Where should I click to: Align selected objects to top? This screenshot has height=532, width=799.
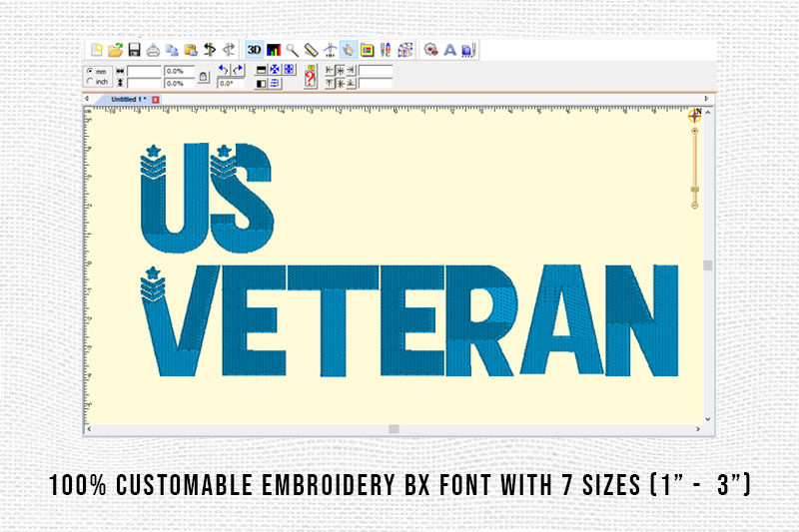(x=330, y=83)
